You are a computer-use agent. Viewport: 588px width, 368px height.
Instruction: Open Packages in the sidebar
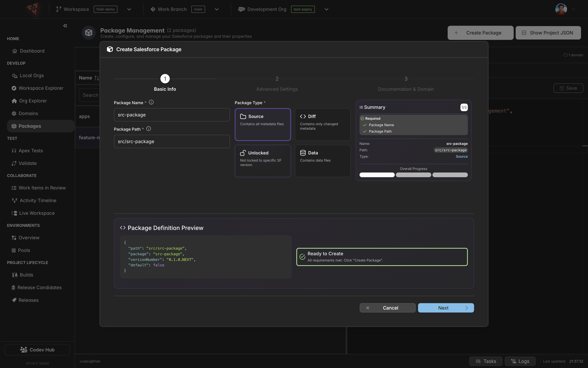pyautogui.click(x=41, y=126)
